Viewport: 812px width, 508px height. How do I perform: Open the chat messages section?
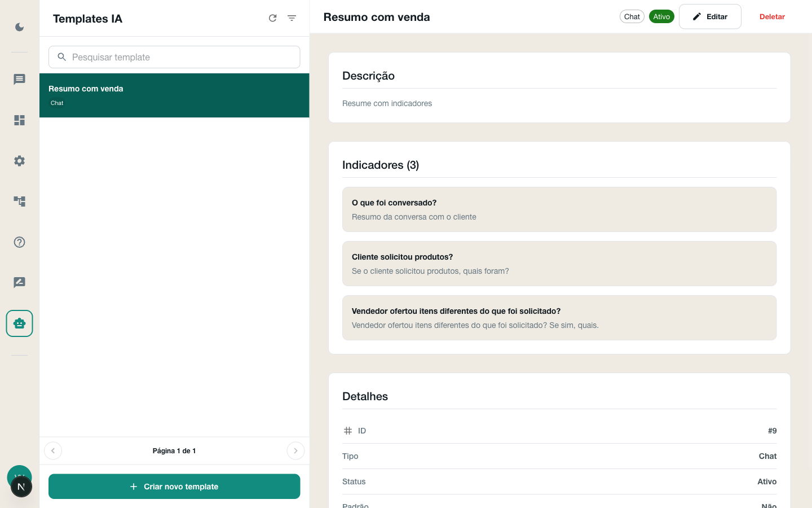19,80
